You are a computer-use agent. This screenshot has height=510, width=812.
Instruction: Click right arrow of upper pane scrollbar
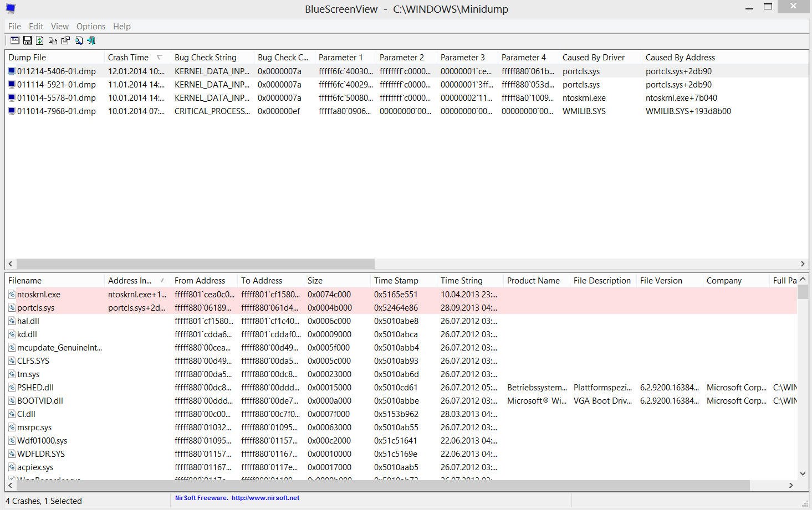pyautogui.click(x=803, y=264)
